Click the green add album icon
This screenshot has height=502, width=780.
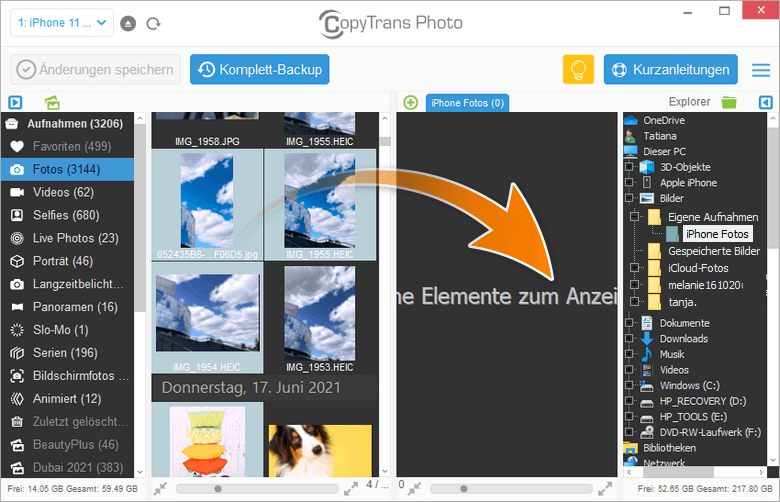pos(52,102)
